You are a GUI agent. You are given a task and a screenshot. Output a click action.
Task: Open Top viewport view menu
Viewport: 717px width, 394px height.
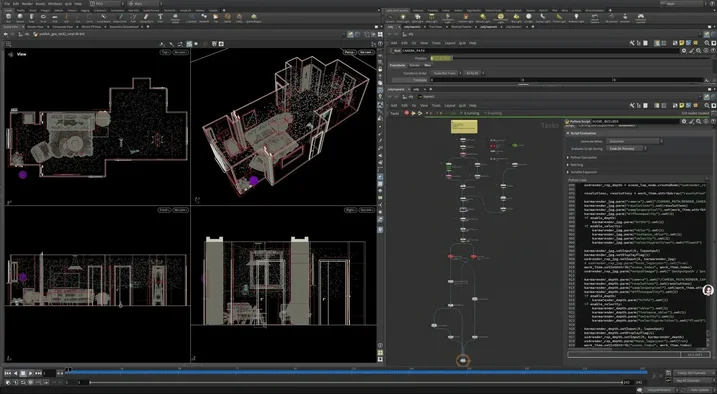point(165,53)
